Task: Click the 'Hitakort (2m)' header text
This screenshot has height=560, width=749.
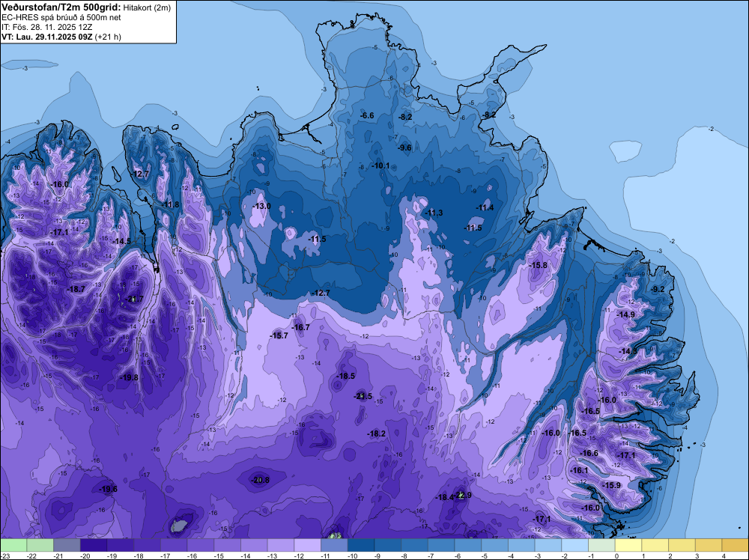Action: pos(147,7)
